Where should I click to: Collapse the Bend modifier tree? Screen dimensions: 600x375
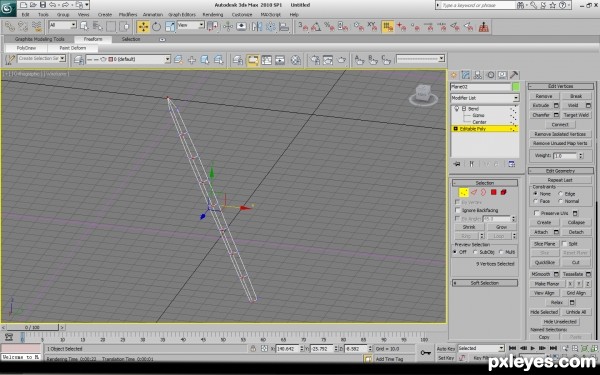click(x=464, y=109)
